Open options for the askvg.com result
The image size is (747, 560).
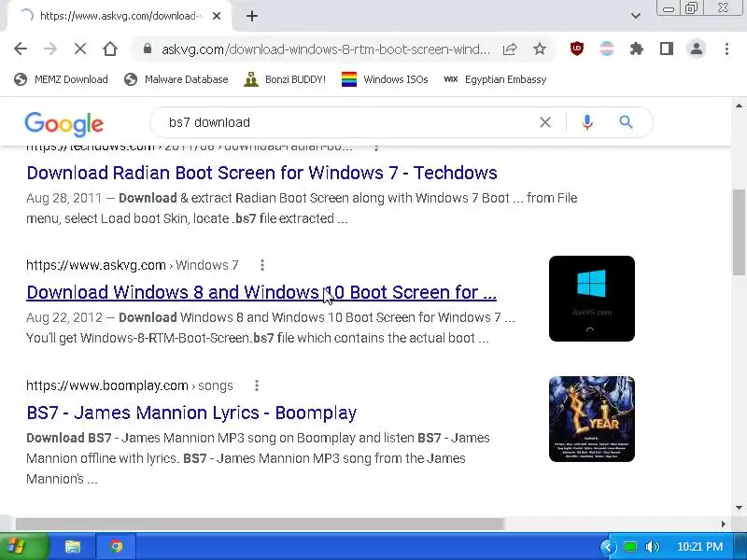coord(262,265)
